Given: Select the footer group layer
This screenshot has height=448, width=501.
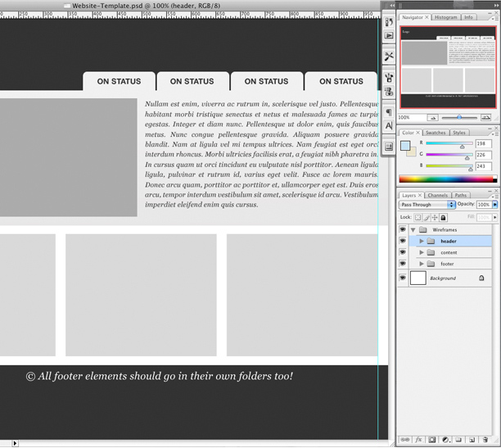Looking at the screenshot, I should tap(450, 264).
